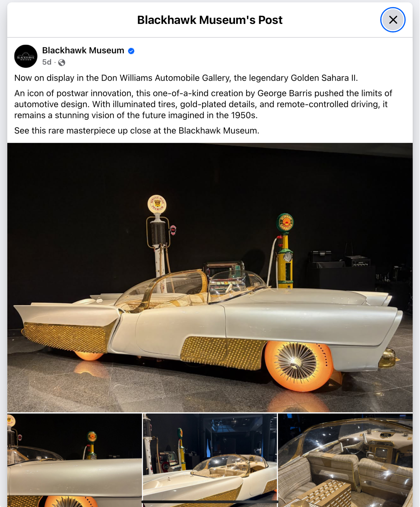Click the 'See this rare masterpiece' sentence
420x507 pixels.
click(x=137, y=131)
